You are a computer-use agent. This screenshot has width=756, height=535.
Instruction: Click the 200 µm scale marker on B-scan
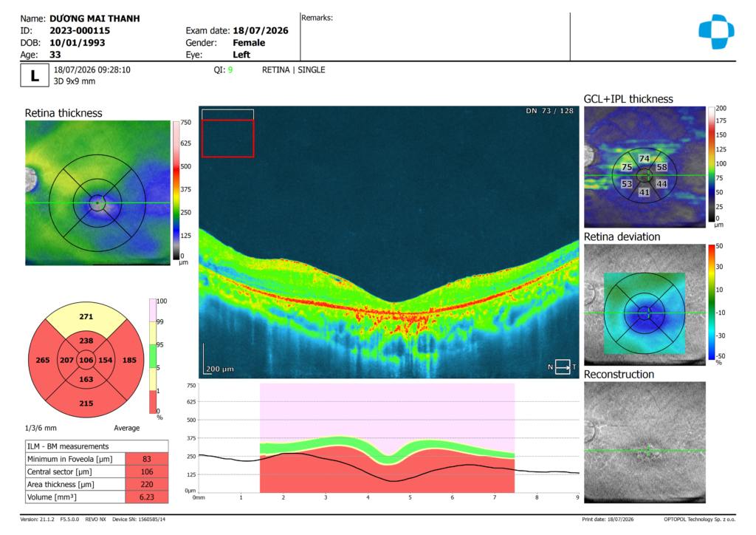click(220, 369)
